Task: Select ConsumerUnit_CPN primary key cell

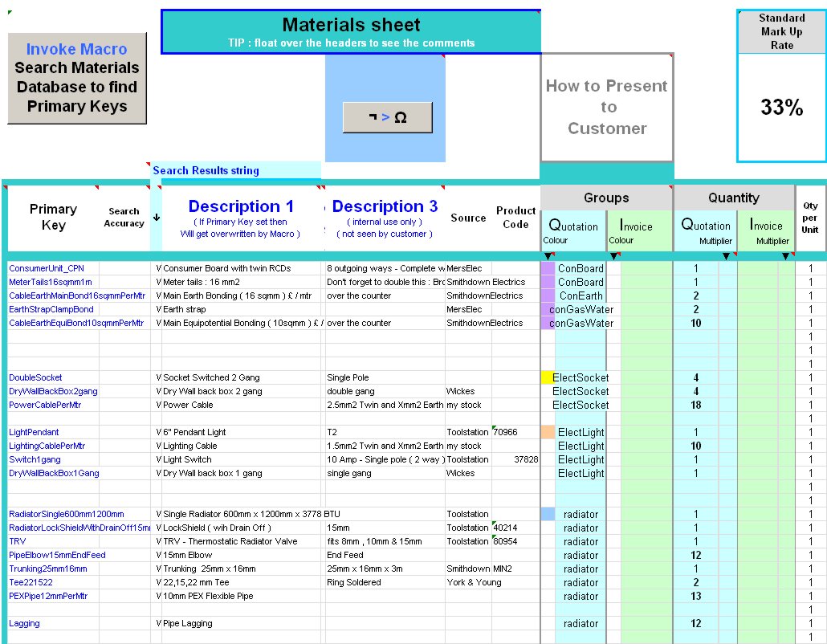Action: [53, 268]
